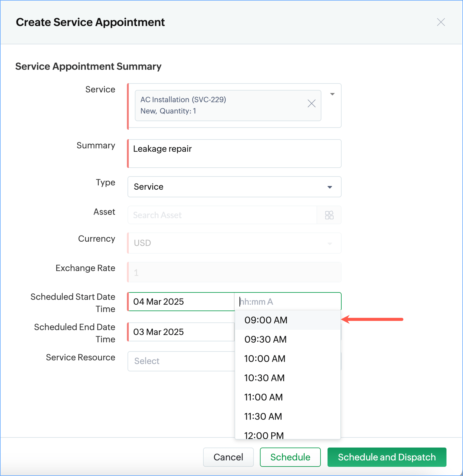Viewport: 463px width, 476px height.
Task: Select the 10:30 AM time entry
Action: (x=287, y=378)
